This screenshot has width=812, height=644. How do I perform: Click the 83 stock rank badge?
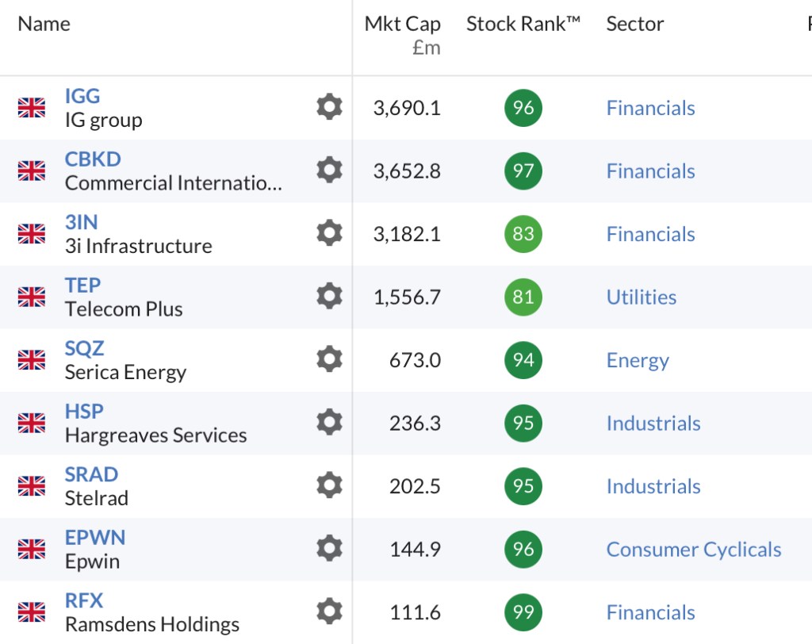tap(523, 234)
